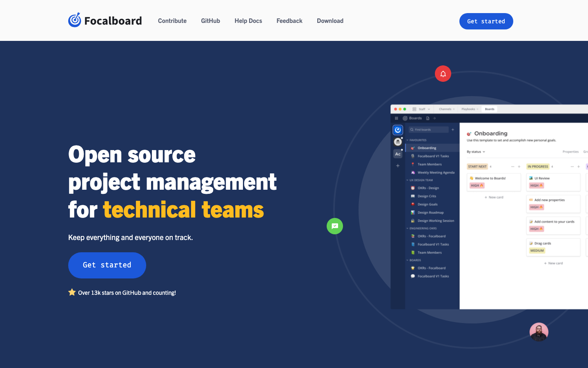Click the Properties option
Screen dimensions: 588x368
coord(570,152)
